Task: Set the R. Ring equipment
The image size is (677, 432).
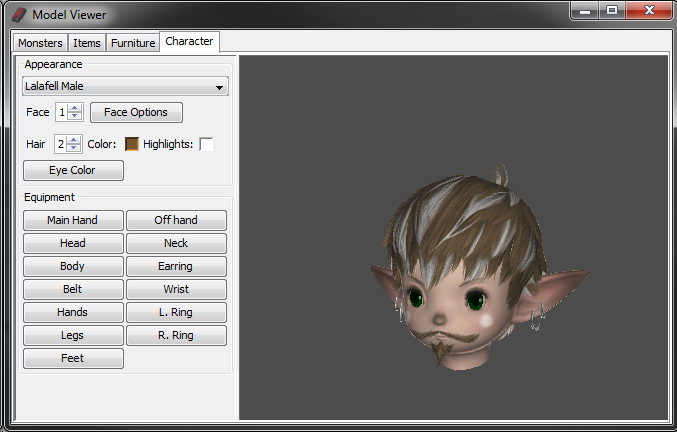Action: pyautogui.click(x=176, y=335)
